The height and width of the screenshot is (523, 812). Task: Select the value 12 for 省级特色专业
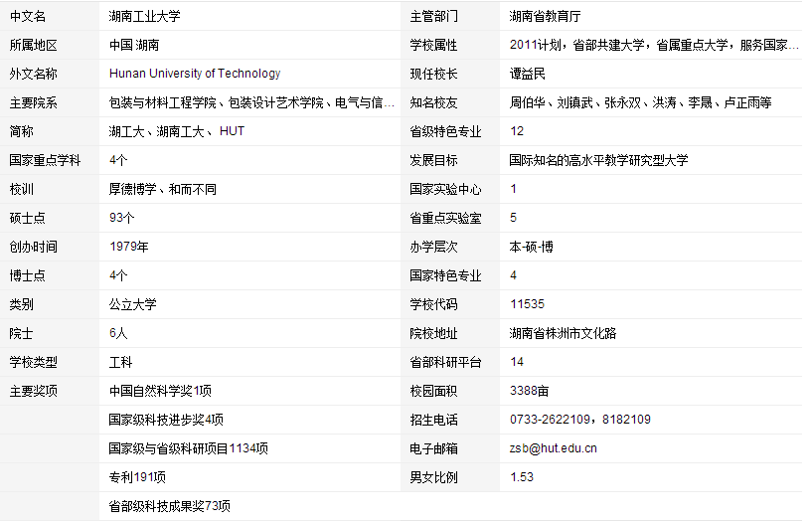517,131
